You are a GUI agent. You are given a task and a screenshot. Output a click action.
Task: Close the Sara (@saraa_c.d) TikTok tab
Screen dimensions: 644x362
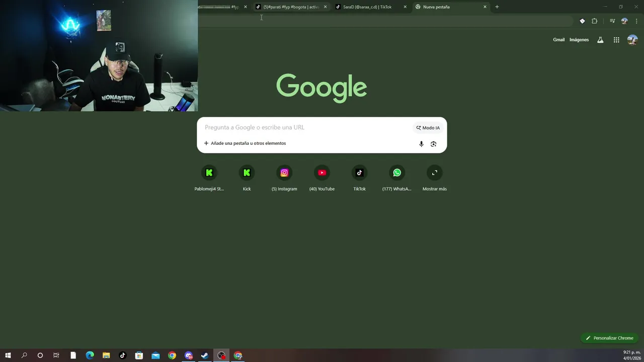pos(405,7)
